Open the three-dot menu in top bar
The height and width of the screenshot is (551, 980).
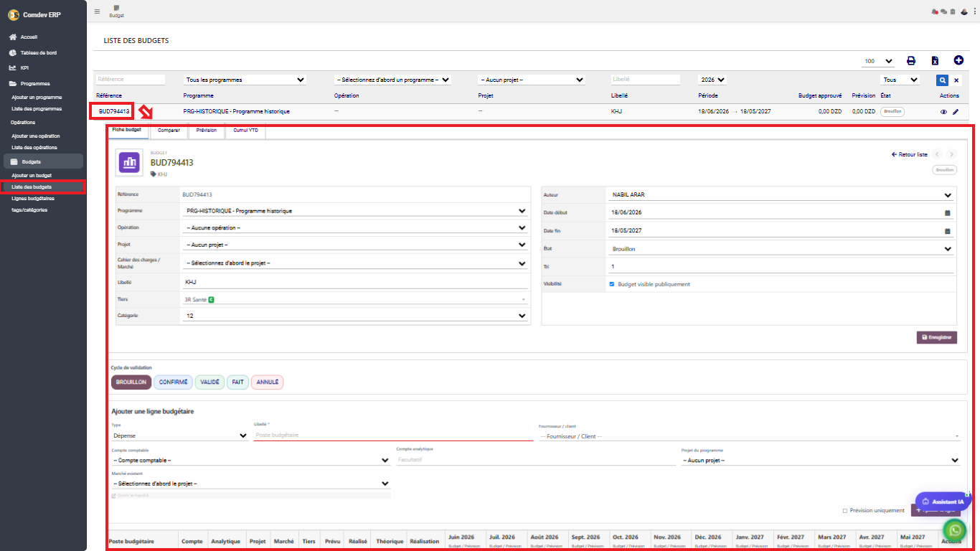pos(974,11)
